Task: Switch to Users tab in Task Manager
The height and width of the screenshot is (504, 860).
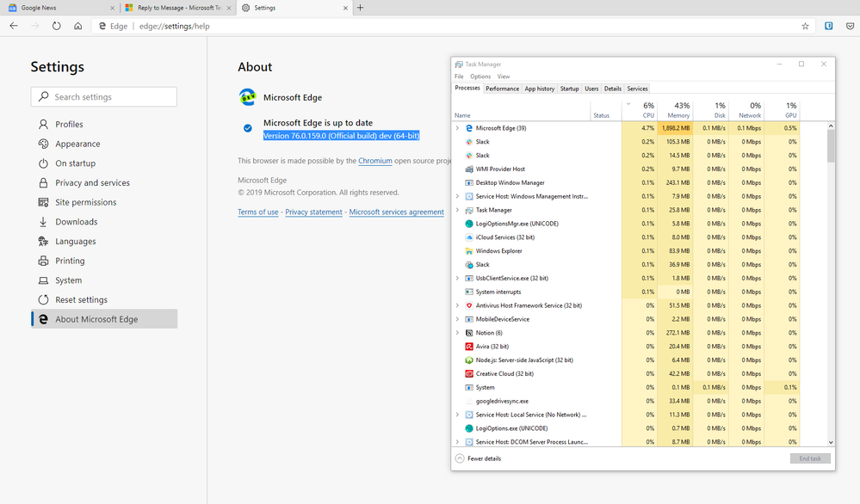Action: click(591, 89)
